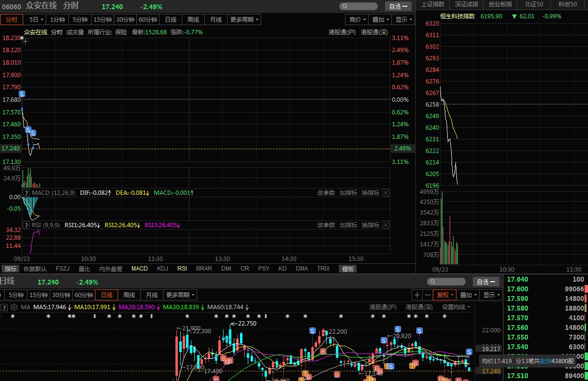Open the 叠加 dropdown in the top toolbar
Screen dimensions: 588x381
click(x=380, y=20)
